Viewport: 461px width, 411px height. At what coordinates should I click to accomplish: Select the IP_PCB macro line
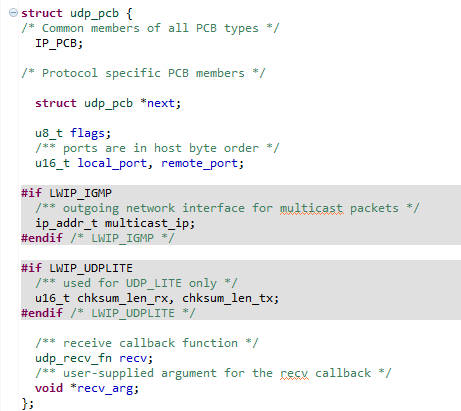coord(59,43)
